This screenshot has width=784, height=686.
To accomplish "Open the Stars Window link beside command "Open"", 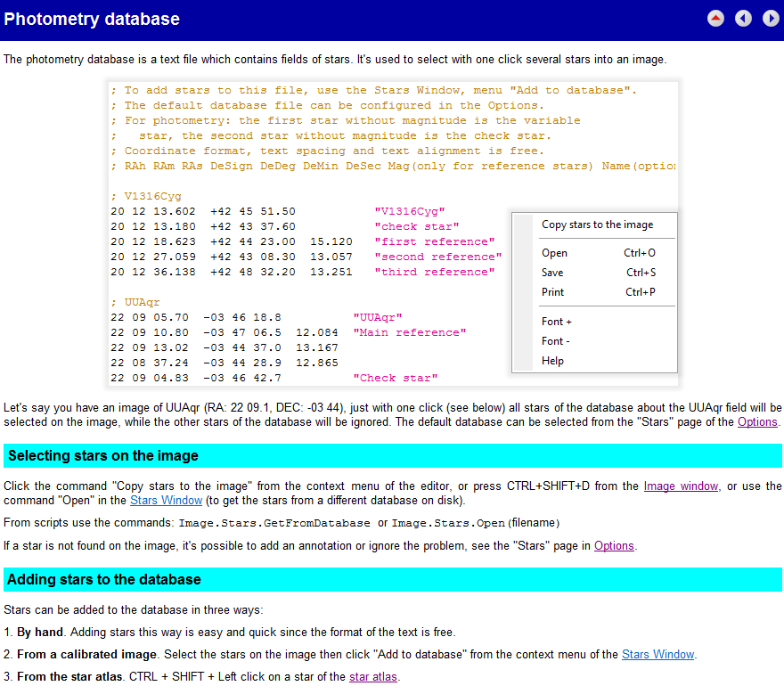I will coord(166,500).
